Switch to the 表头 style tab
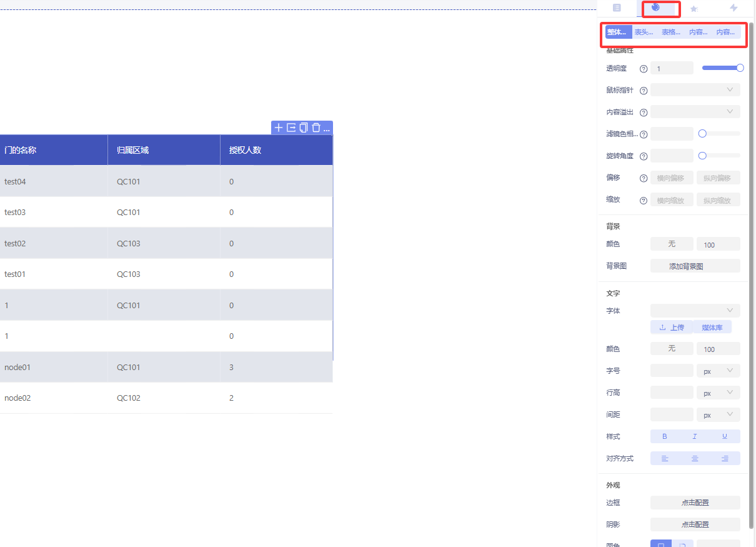 644,32
